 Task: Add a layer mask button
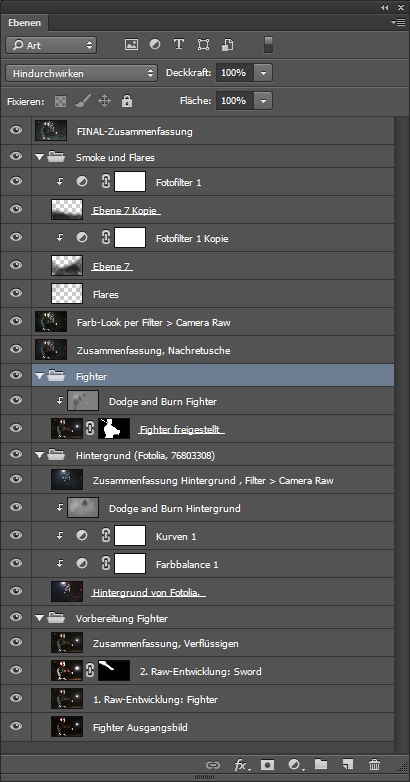[x=268, y=765]
